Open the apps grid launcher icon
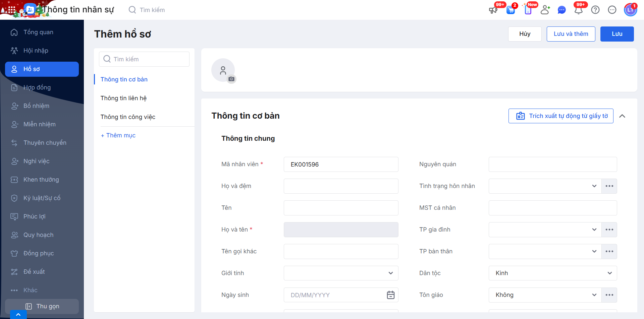 tap(12, 10)
